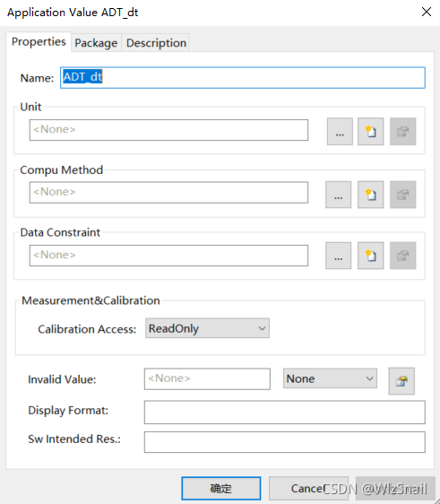Confirm the dialog with the 确定 button

tap(221, 488)
